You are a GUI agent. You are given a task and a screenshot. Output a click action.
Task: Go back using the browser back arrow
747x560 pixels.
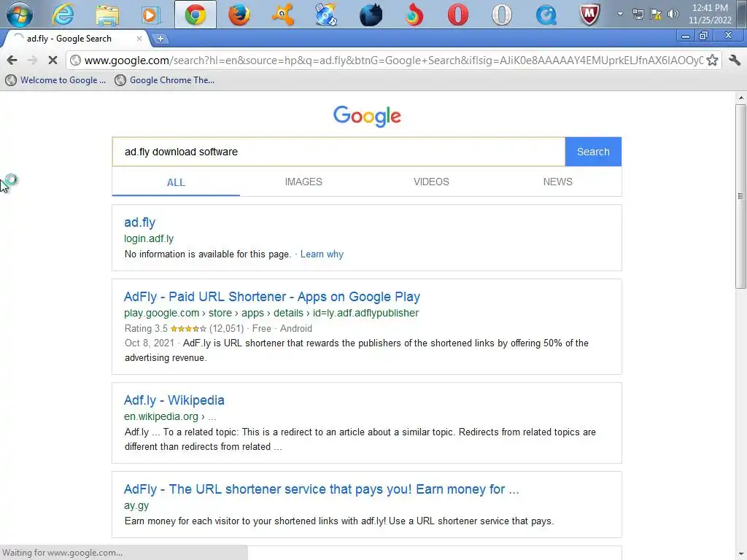(x=12, y=60)
